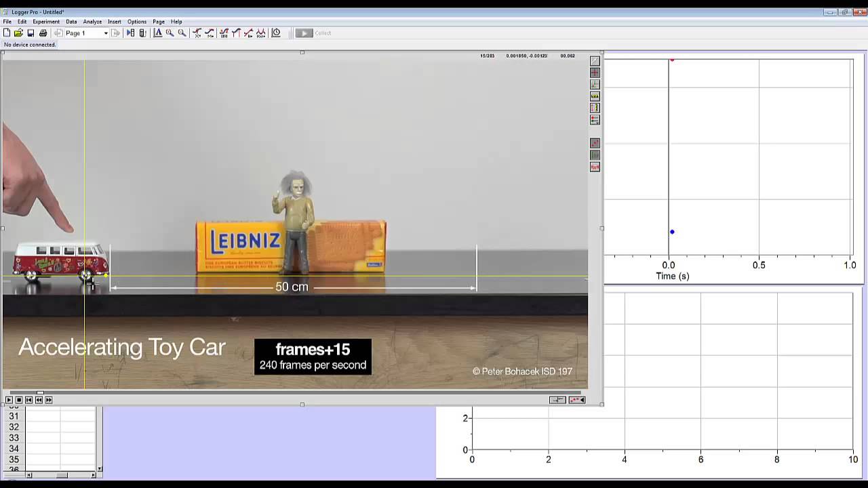Select the Set Origin axes tool
This screenshot has height=488, width=868.
click(595, 84)
